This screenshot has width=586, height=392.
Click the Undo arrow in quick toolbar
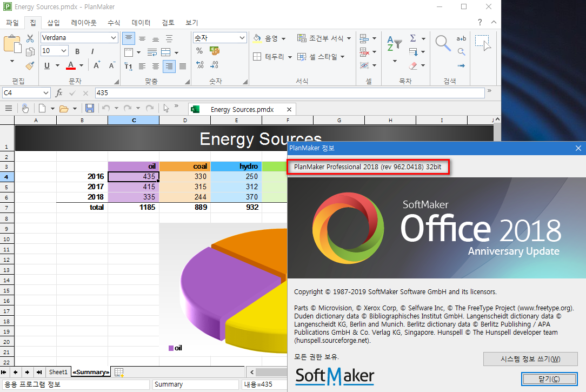106,108
